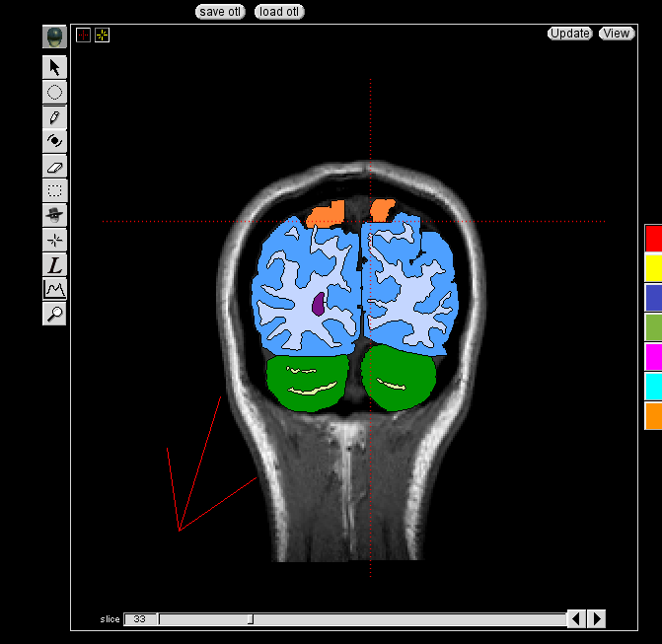Select the magnifying glass zoom tool

point(54,314)
